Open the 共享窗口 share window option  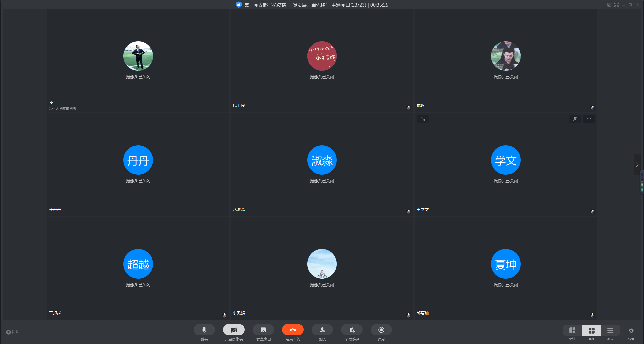(x=263, y=330)
